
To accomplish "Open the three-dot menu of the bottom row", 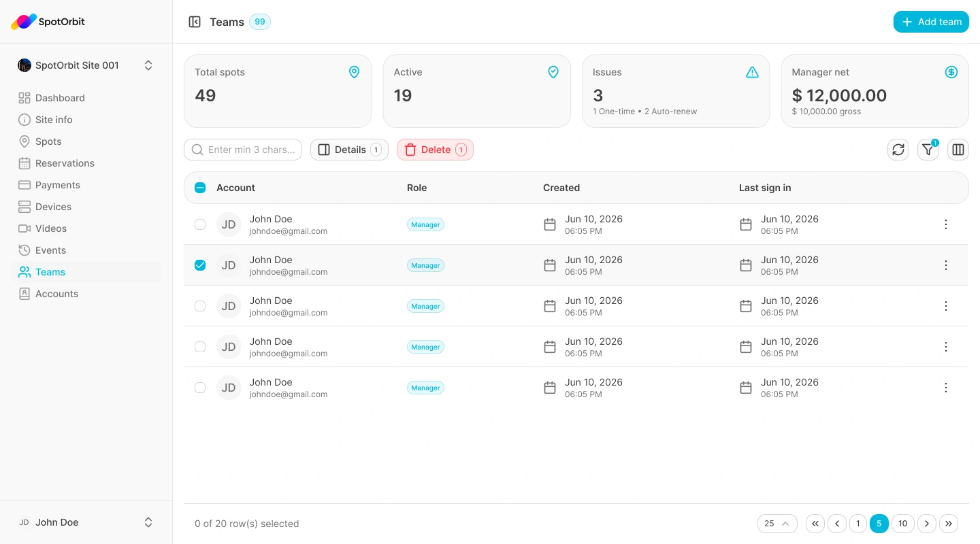I will pyautogui.click(x=946, y=388).
